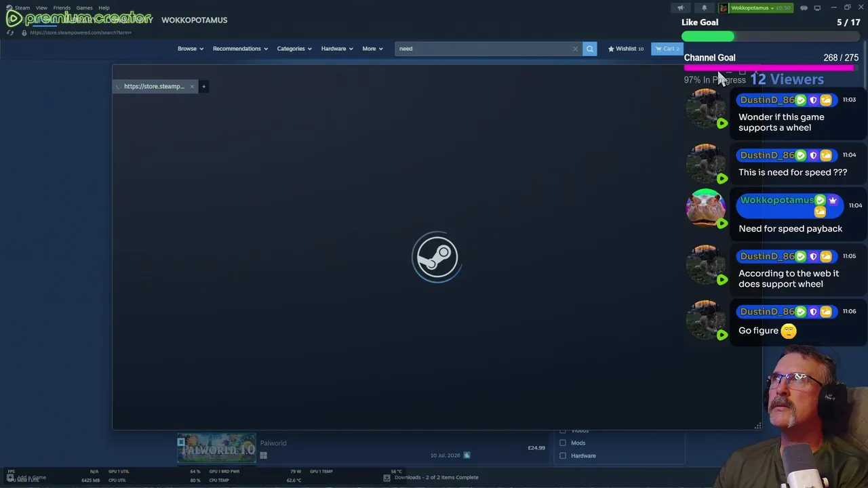Expand the Recommendations dropdown

(x=240, y=49)
